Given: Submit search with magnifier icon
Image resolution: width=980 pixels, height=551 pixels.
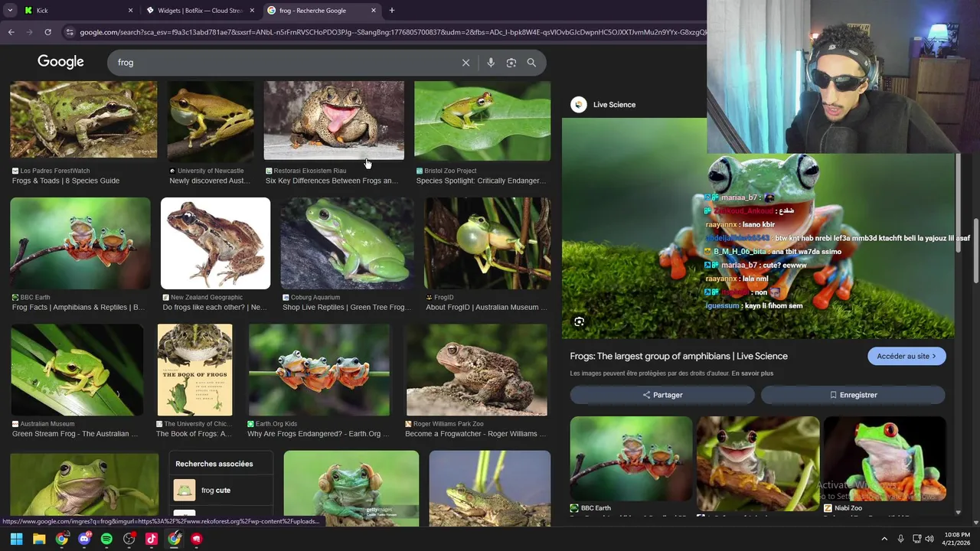Looking at the screenshot, I should tap(531, 63).
